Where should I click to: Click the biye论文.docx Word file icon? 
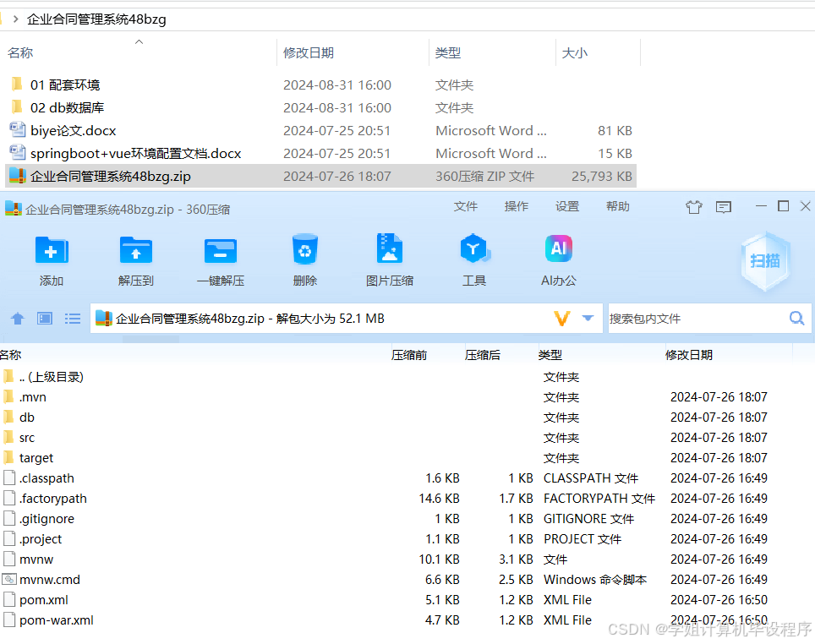[x=18, y=130]
